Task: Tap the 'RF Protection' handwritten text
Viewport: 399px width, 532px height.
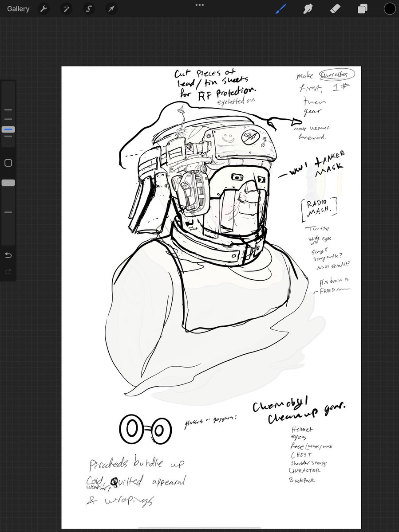Action: point(228,94)
